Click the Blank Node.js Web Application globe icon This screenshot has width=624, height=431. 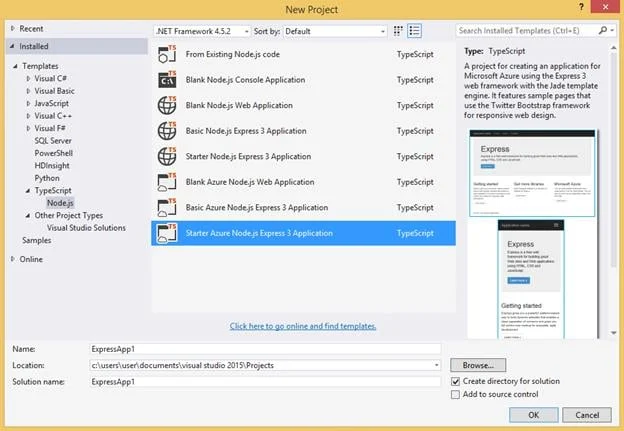click(x=167, y=105)
